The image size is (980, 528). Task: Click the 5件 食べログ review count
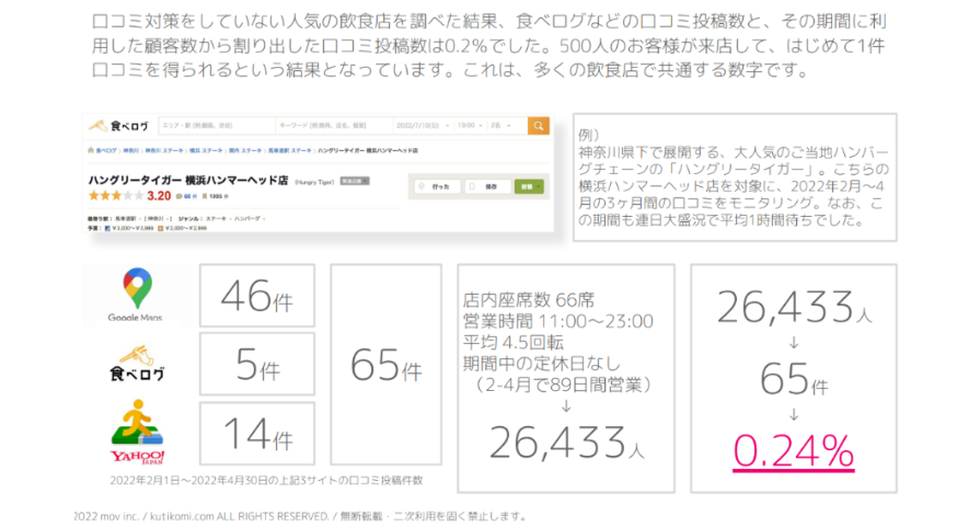pyautogui.click(x=257, y=365)
